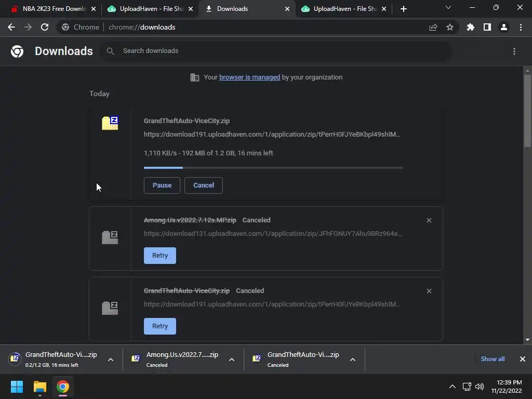Click the scrollbar down arrow
Screen dimensions: 532x399
click(527, 340)
